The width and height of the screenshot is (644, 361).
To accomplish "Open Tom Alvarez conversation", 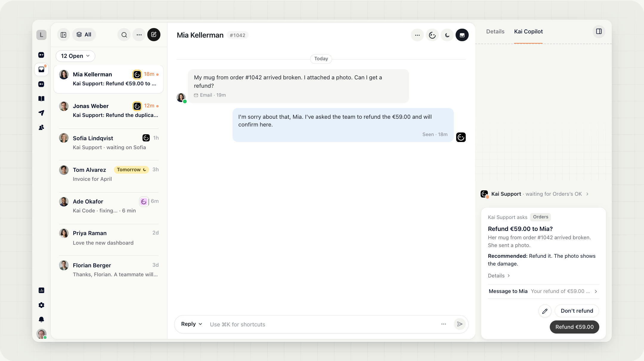I will (x=109, y=174).
